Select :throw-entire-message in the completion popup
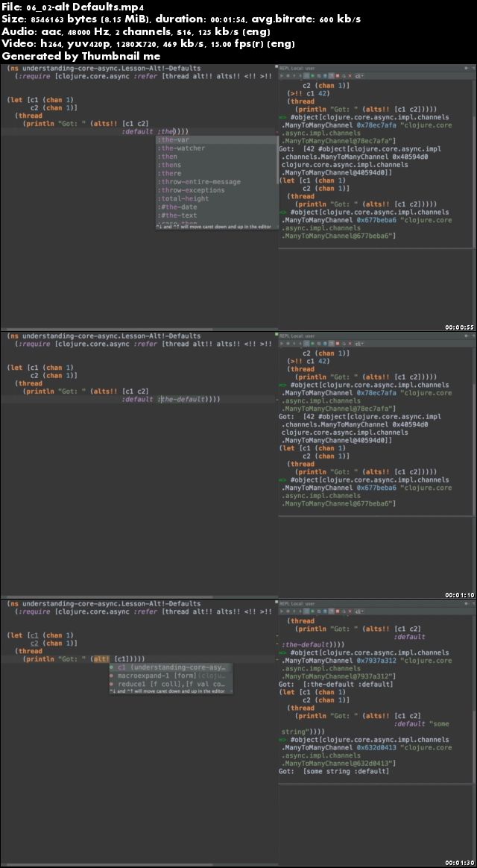The height and width of the screenshot is (868, 477). [216, 181]
